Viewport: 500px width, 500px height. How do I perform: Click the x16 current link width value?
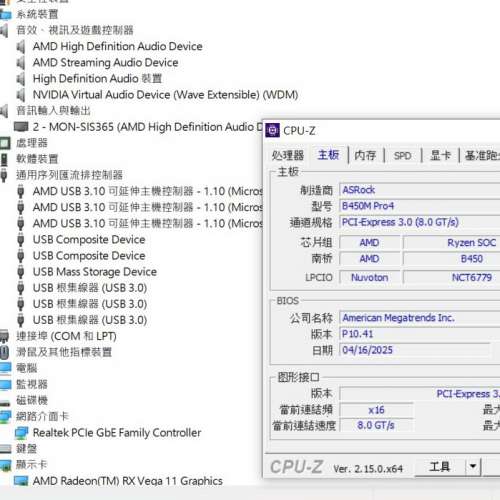[376, 410]
